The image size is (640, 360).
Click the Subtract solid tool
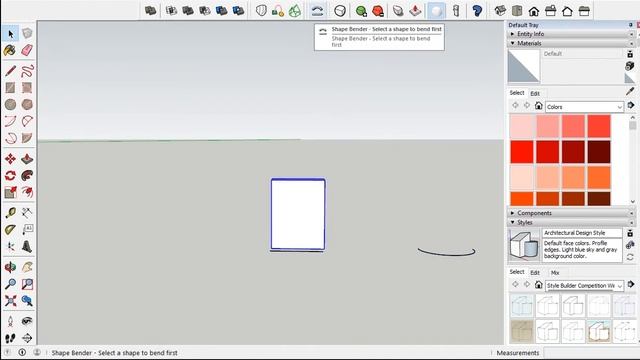[x=204, y=11]
